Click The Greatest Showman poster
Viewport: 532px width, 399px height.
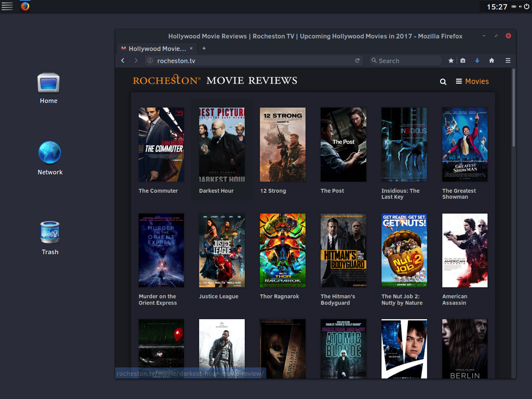465,145
